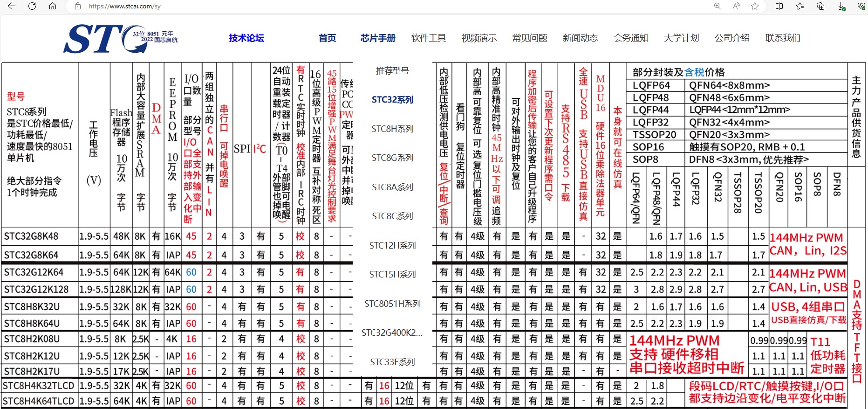Click the STC32G12K128 model cell
Screen dimensions: 868x409
point(36,289)
